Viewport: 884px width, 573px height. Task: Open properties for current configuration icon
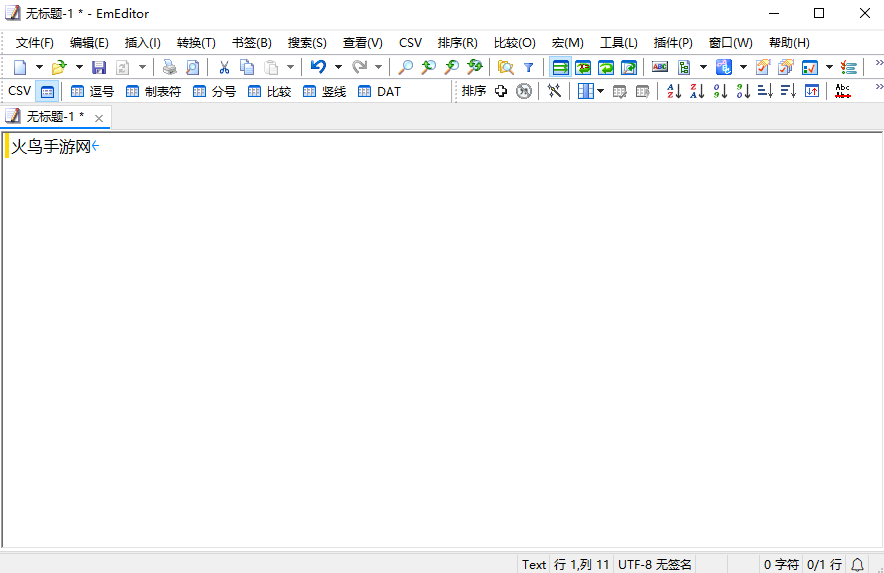point(763,68)
